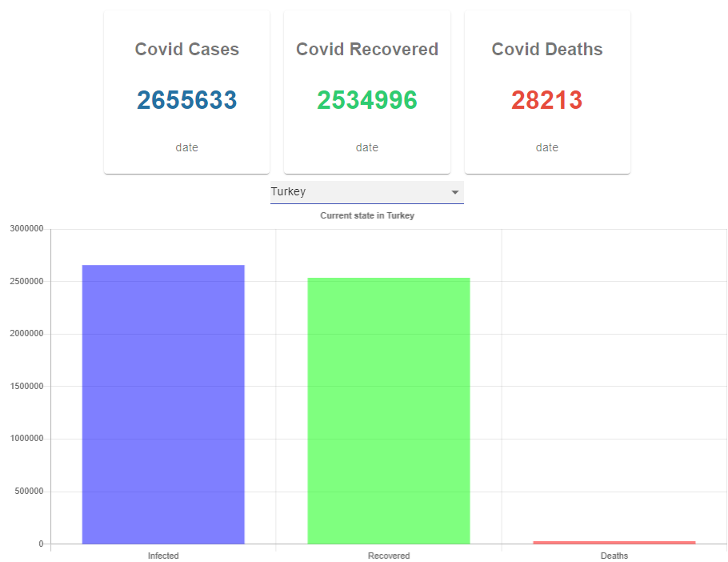Click the date link under Covid Cases

(x=186, y=147)
